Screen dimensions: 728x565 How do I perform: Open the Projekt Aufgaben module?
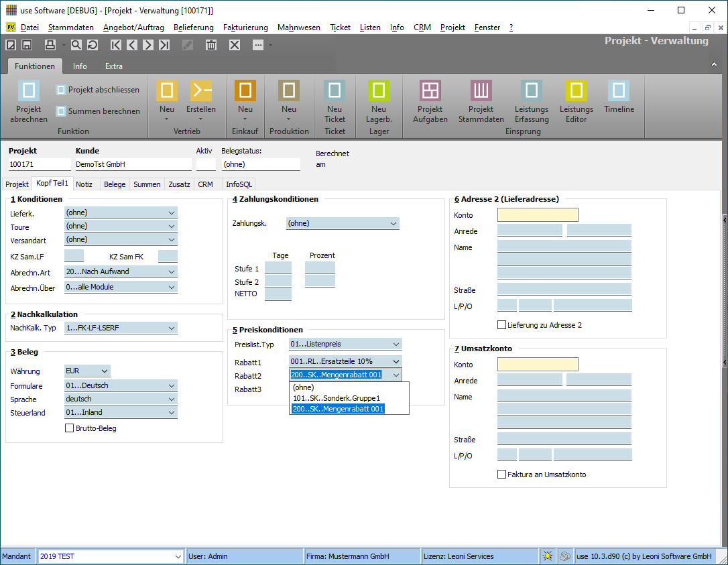[430, 91]
